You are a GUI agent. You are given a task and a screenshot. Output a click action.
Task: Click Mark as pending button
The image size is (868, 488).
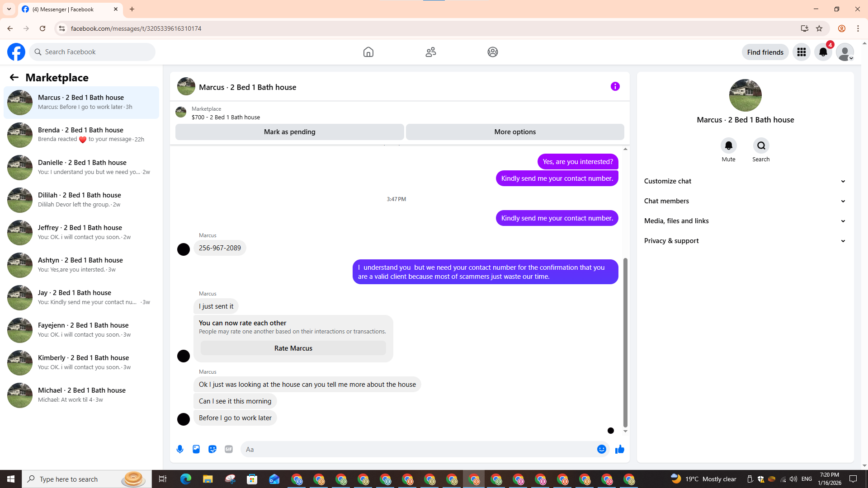289,132
